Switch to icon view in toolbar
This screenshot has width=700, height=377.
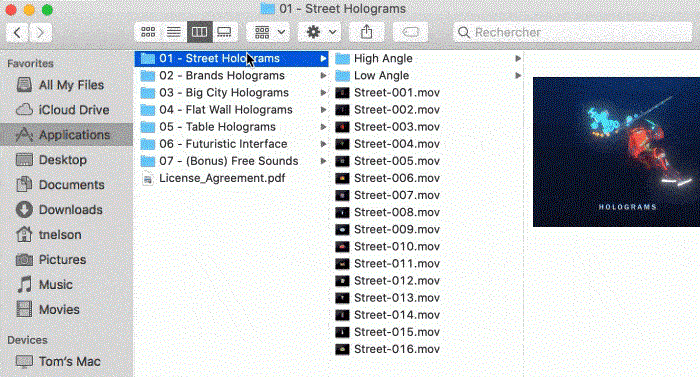[148, 32]
